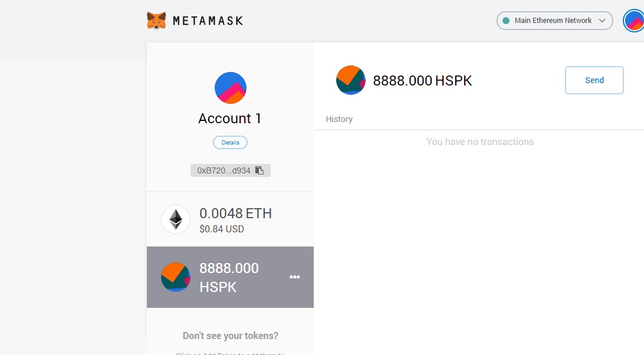Image resolution: width=644 pixels, height=355 pixels.
Task: Open account Details button
Action: [230, 143]
